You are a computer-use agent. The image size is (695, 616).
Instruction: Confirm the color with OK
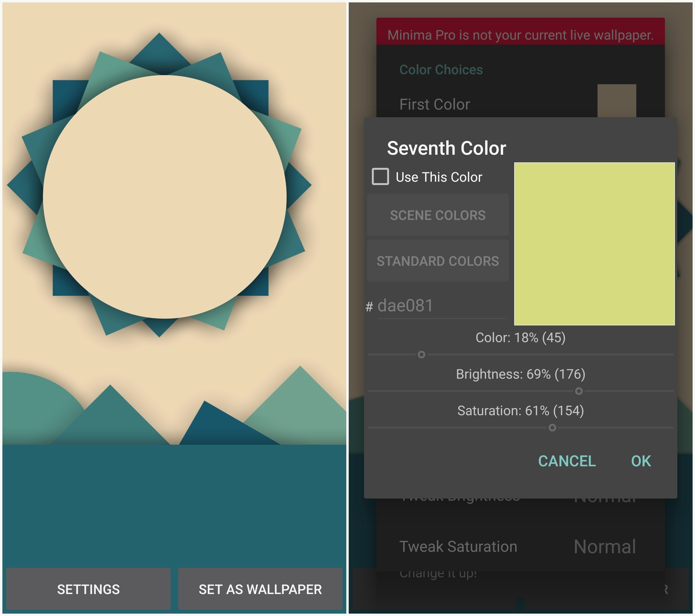641,461
